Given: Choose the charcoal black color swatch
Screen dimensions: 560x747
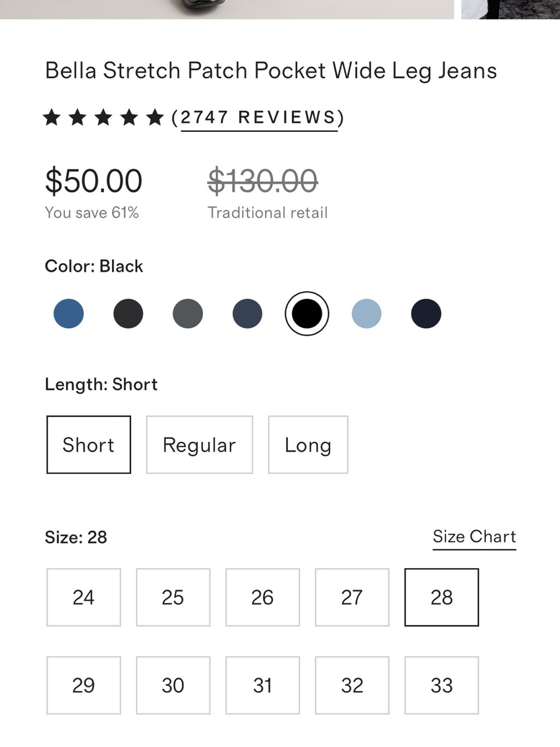Looking at the screenshot, I should pos(128,313).
